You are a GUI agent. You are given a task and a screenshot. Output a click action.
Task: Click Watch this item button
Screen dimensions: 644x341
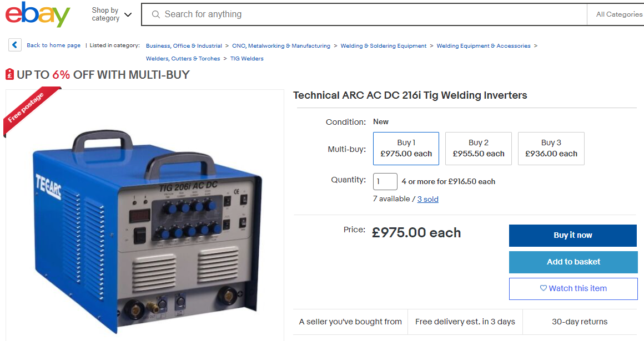click(573, 288)
